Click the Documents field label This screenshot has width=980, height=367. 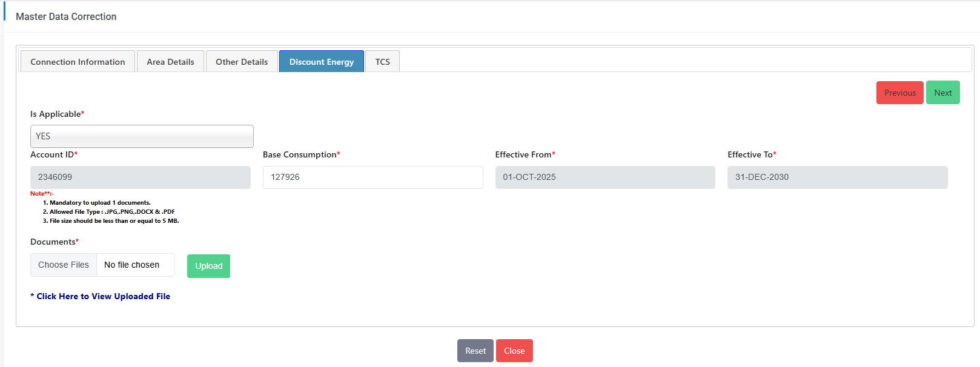[53, 242]
